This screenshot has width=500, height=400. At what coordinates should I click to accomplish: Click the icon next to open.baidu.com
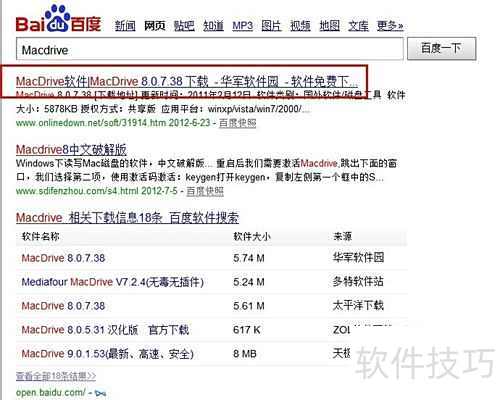[x=100, y=394]
